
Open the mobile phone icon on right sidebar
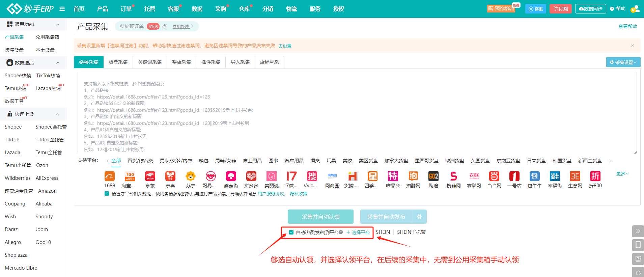tap(638, 245)
